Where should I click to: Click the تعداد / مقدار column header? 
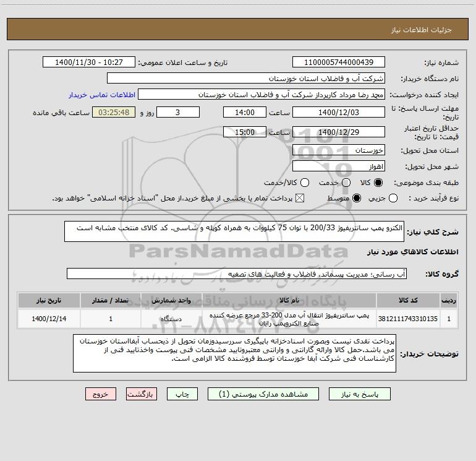111,300
